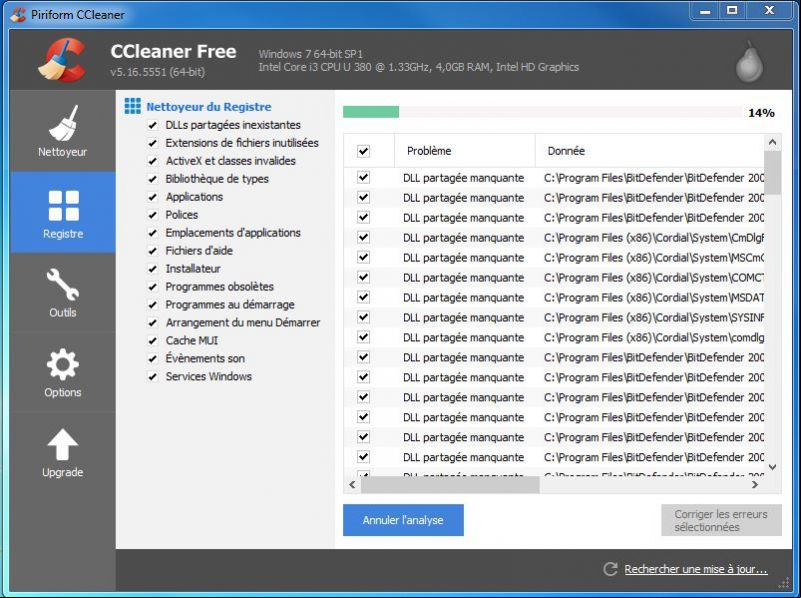Toggle Programmes au démarrage checkbox
This screenshot has height=598, width=801.
[152, 305]
